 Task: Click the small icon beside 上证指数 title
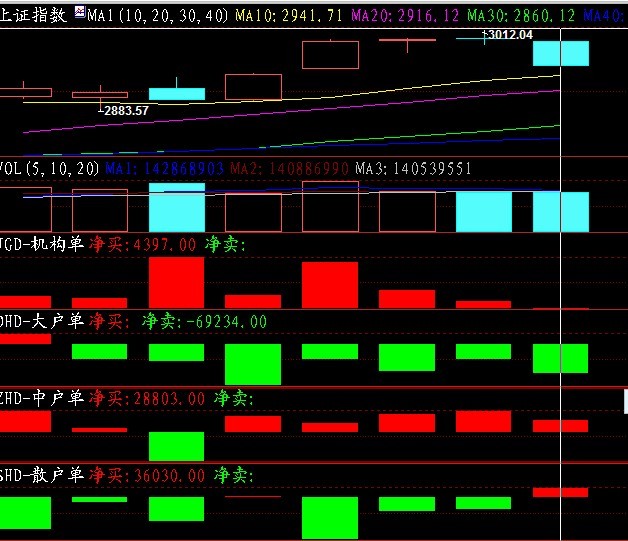79,15
